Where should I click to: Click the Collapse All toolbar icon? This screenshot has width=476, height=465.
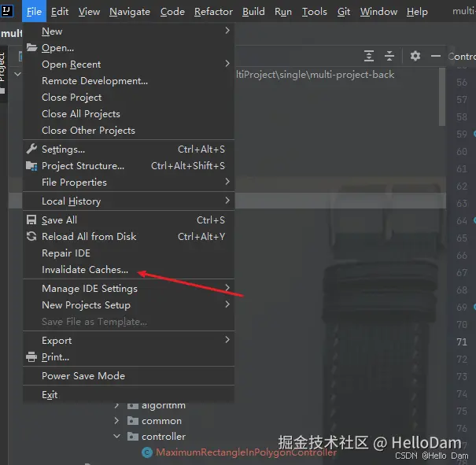point(389,56)
